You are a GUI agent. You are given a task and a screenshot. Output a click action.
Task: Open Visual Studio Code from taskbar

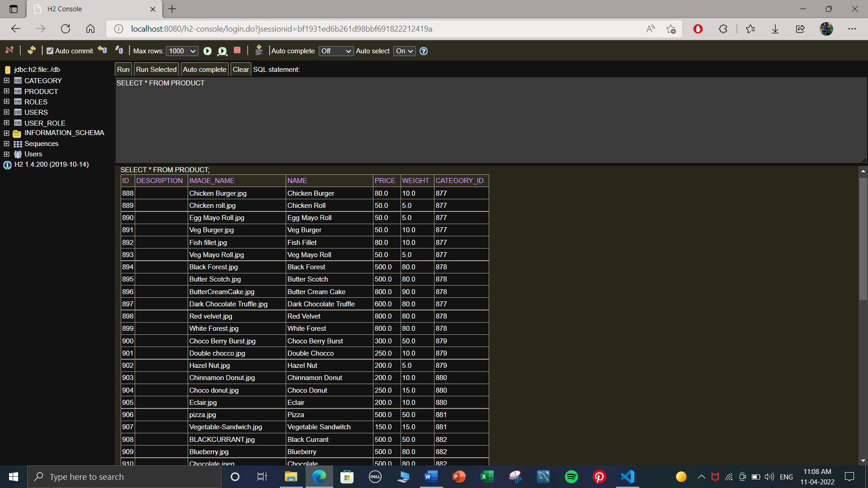click(627, 477)
